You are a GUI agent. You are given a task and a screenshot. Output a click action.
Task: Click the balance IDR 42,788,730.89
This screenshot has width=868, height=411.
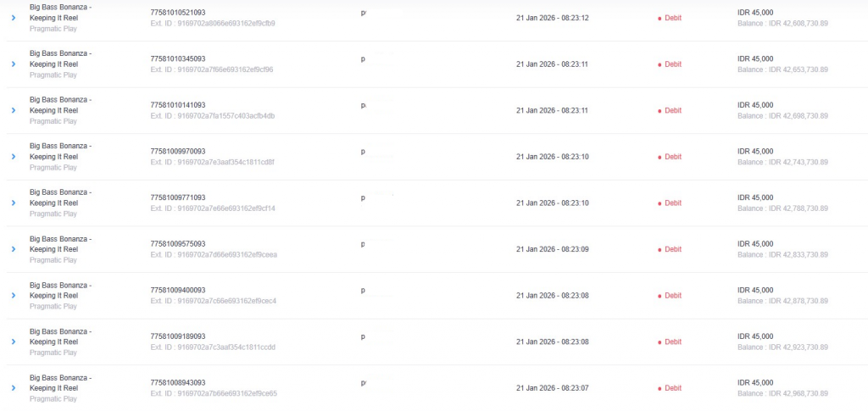pos(782,208)
